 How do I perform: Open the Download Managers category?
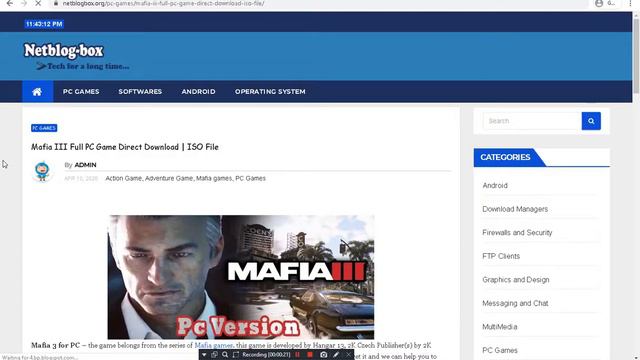tap(515, 209)
